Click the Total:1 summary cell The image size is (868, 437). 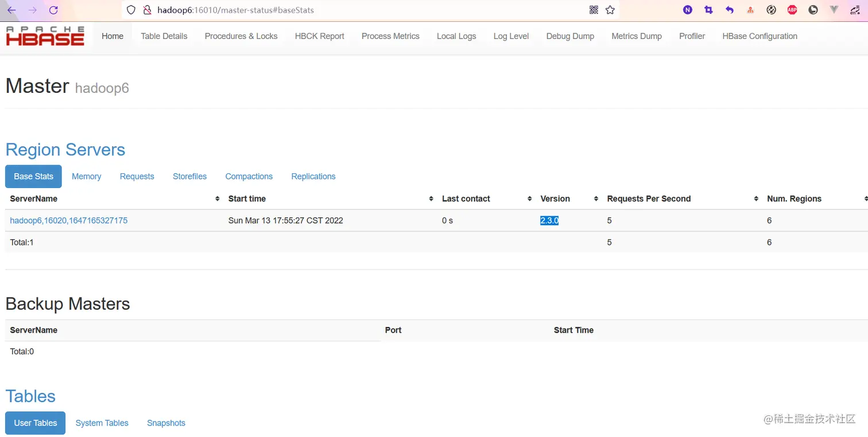[x=22, y=242]
